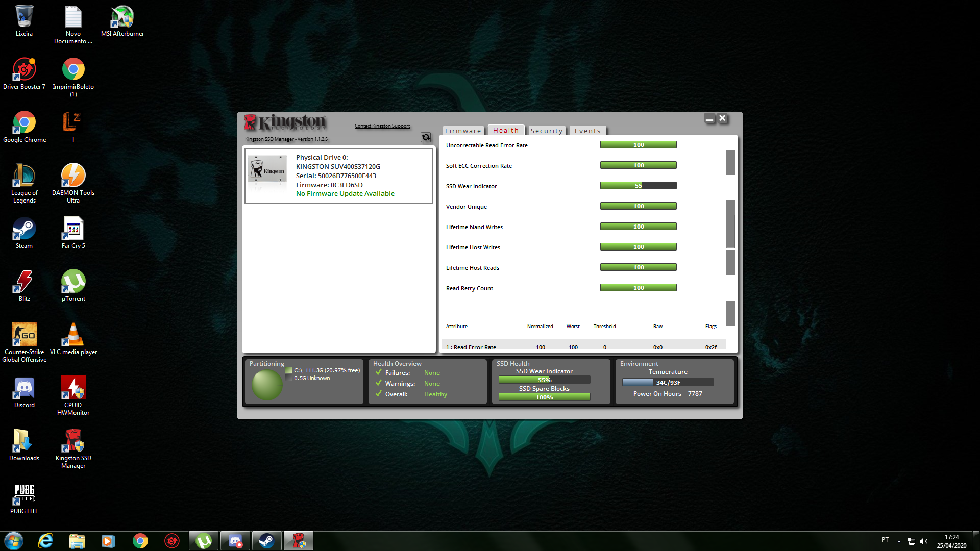The image size is (980, 551).
Task: Sort by Normalized column header
Action: tap(540, 327)
